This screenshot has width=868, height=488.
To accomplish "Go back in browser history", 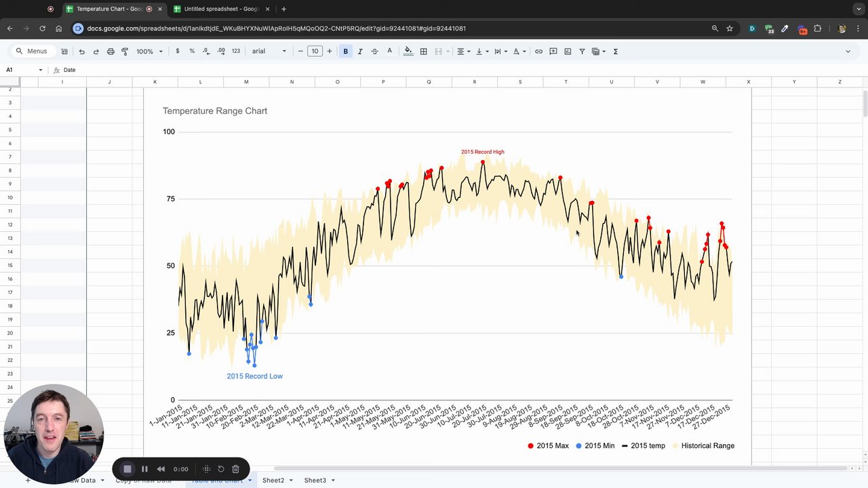I will (x=10, y=28).
